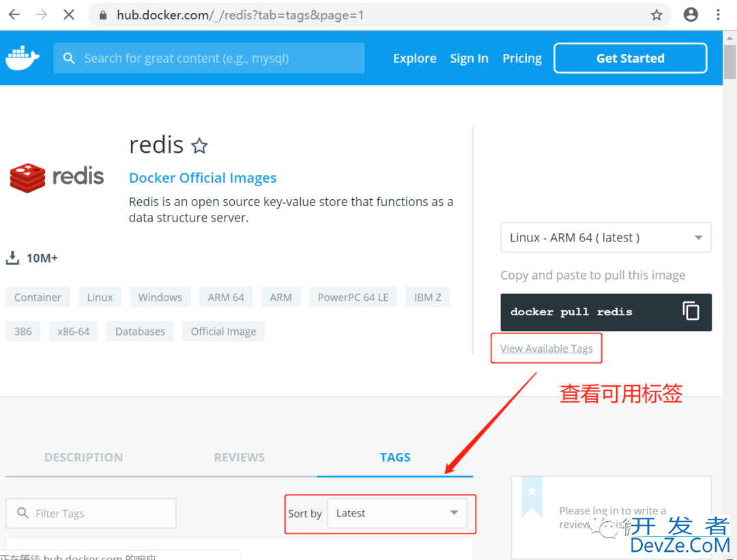Click the Container category chip

coord(38,297)
